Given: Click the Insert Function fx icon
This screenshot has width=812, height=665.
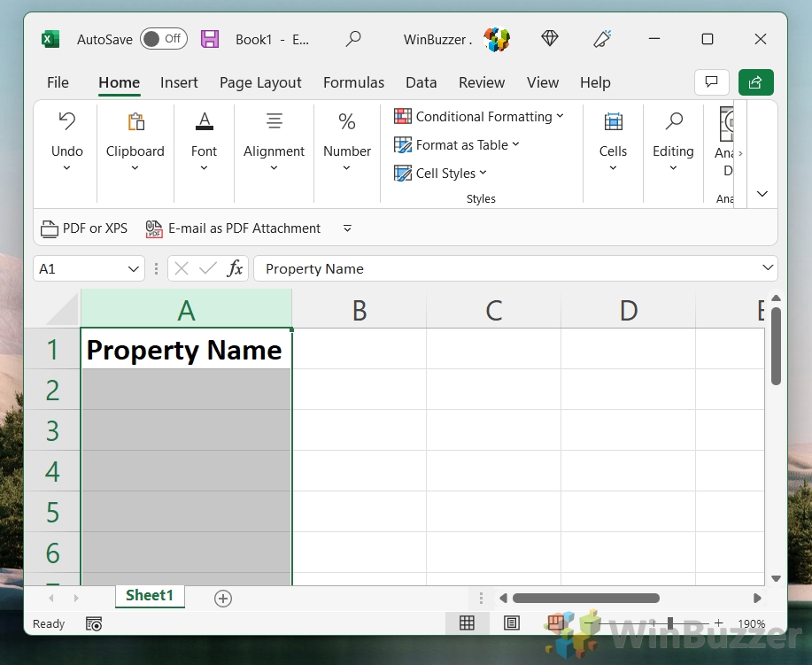Looking at the screenshot, I should click(x=235, y=268).
